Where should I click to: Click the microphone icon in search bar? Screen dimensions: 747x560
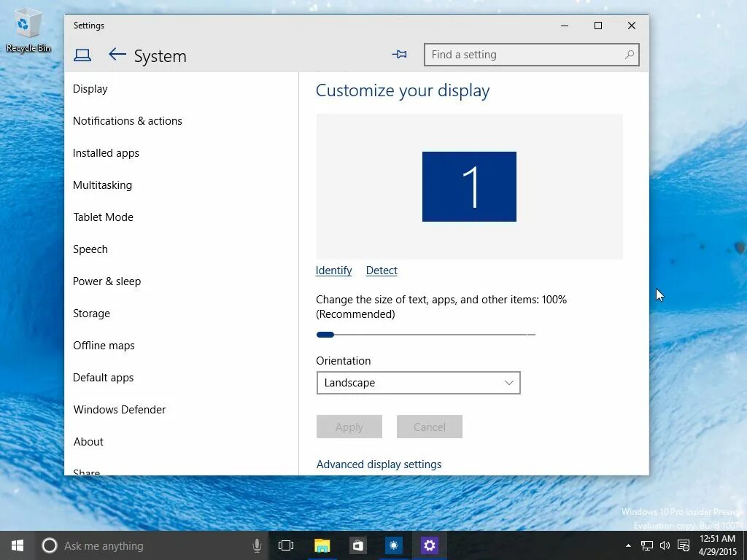(x=257, y=545)
